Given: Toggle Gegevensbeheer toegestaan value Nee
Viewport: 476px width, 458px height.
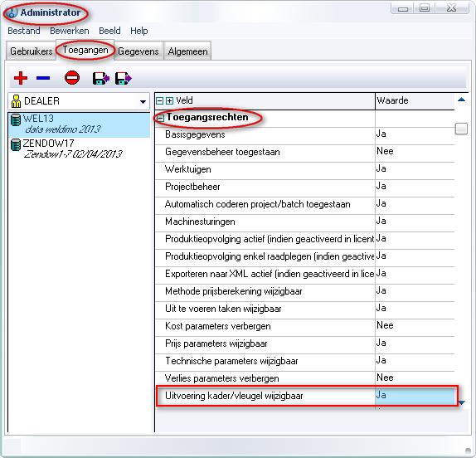Looking at the screenshot, I should 415,151.
